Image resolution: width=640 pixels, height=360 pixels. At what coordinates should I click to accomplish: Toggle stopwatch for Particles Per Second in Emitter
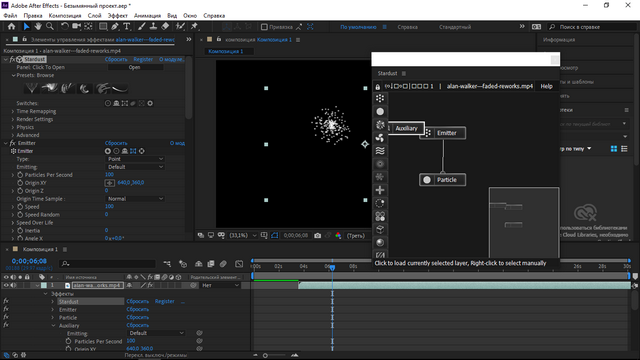coord(20,175)
